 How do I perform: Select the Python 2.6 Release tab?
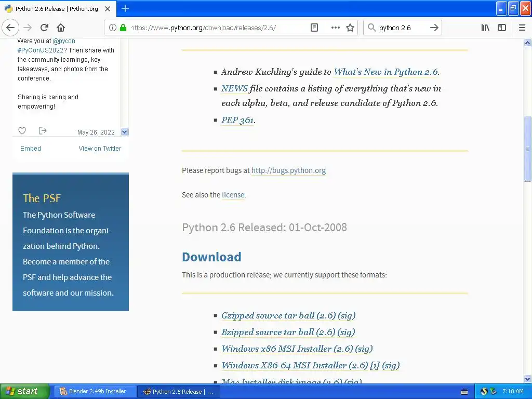pyautogui.click(x=58, y=8)
